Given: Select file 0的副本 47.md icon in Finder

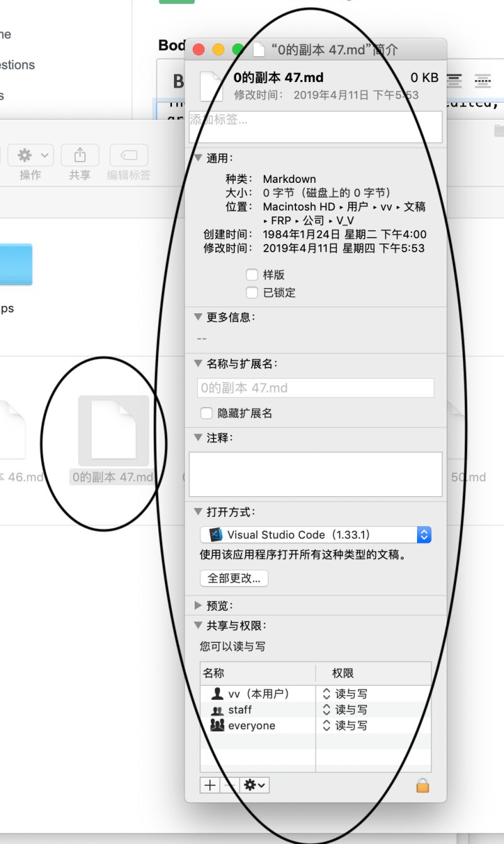Looking at the screenshot, I should pyautogui.click(x=113, y=431).
